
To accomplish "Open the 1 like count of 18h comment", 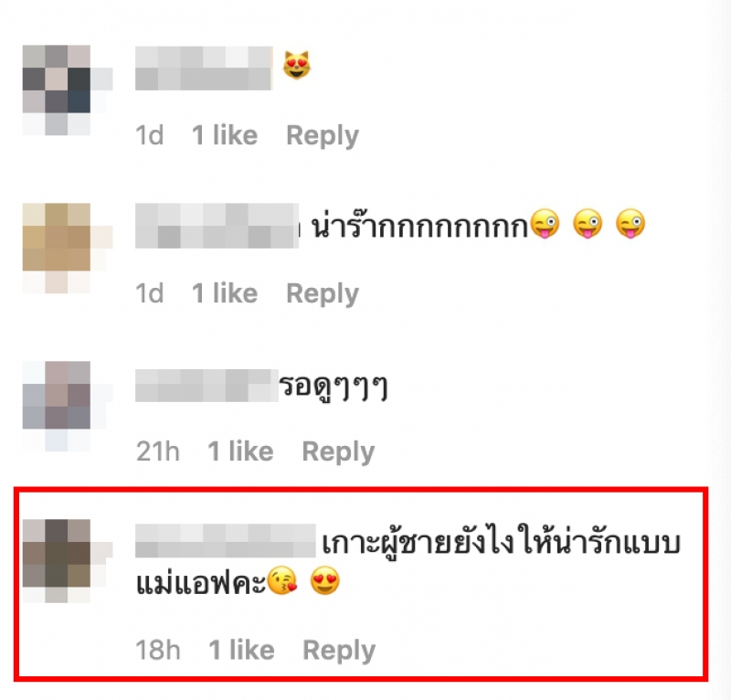I will 241,650.
